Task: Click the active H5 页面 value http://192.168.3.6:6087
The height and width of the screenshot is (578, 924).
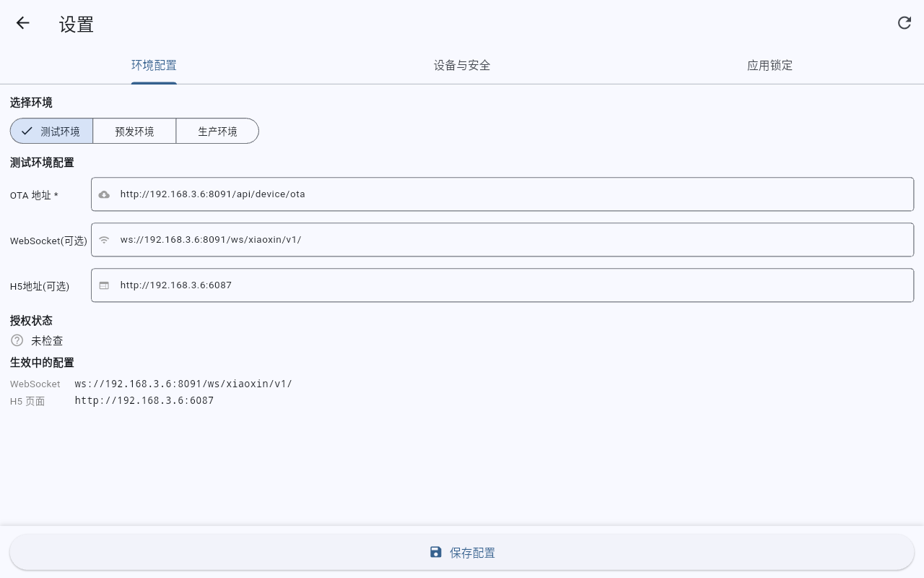Action: (144, 400)
